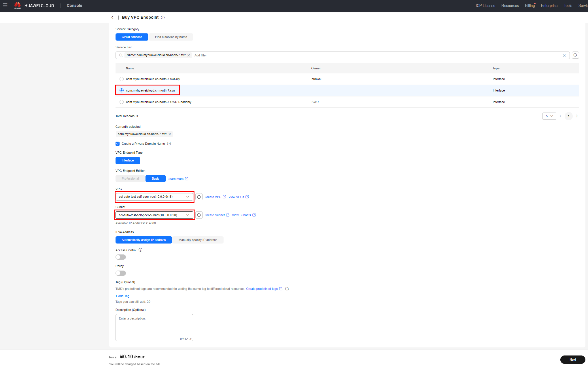Uncheck Create a Private Domain Name

pos(118,144)
